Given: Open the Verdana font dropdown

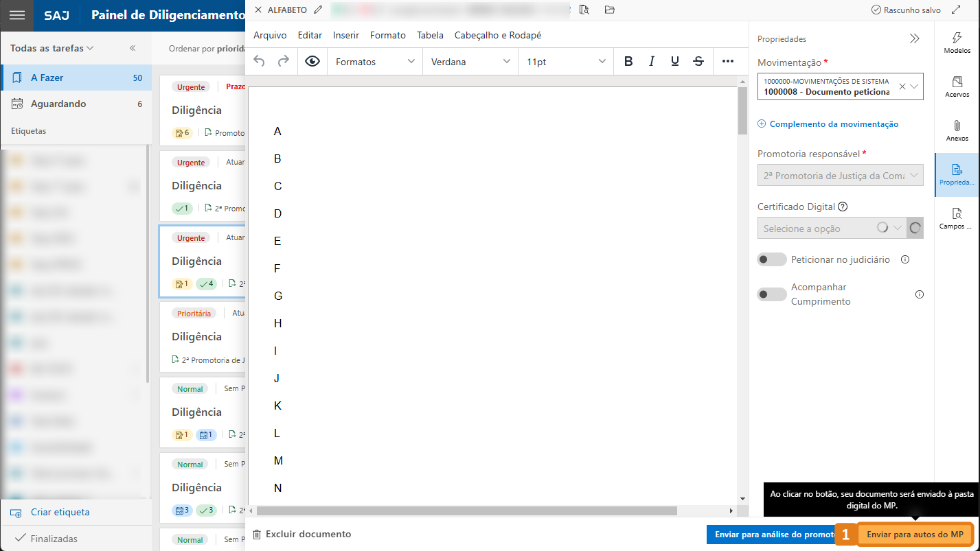Looking at the screenshot, I should click(x=470, y=61).
